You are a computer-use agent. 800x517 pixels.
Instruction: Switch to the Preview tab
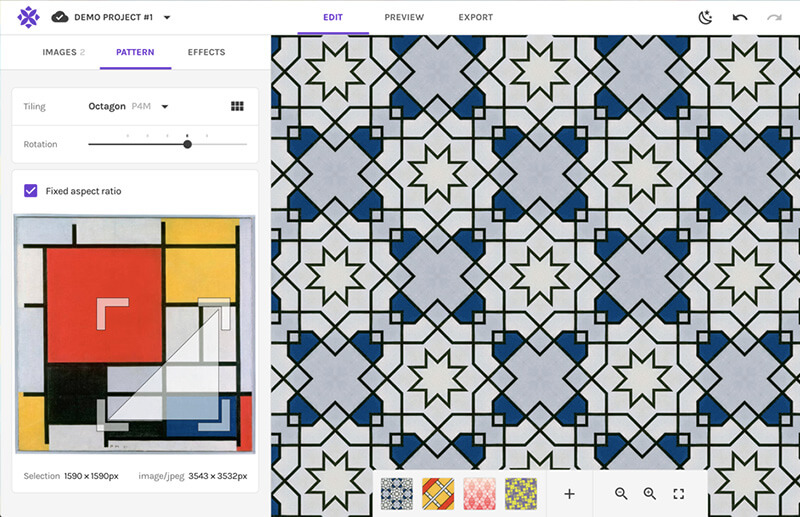pyautogui.click(x=404, y=17)
